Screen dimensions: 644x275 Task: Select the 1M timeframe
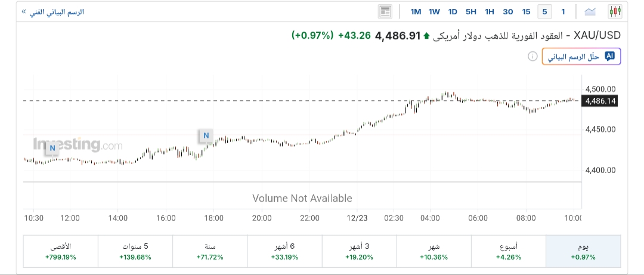click(x=416, y=12)
